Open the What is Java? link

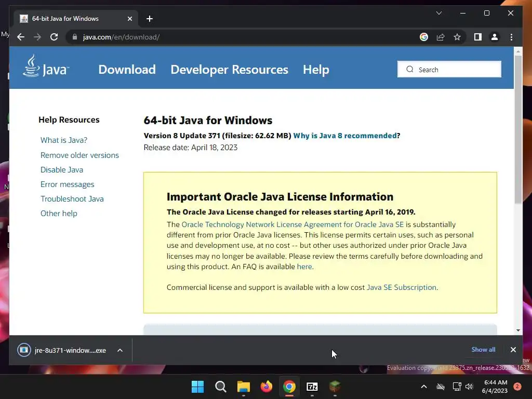[64, 140]
